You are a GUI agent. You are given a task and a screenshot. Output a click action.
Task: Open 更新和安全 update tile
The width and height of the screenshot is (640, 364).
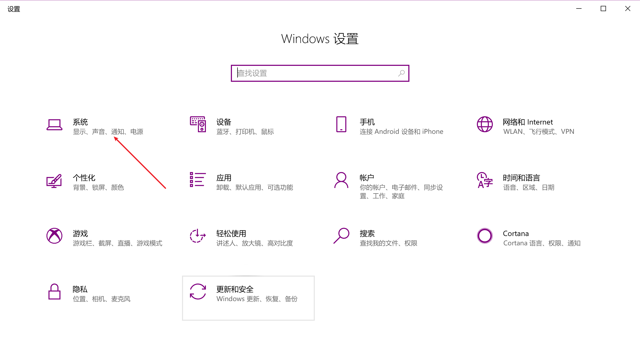pyautogui.click(x=248, y=298)
